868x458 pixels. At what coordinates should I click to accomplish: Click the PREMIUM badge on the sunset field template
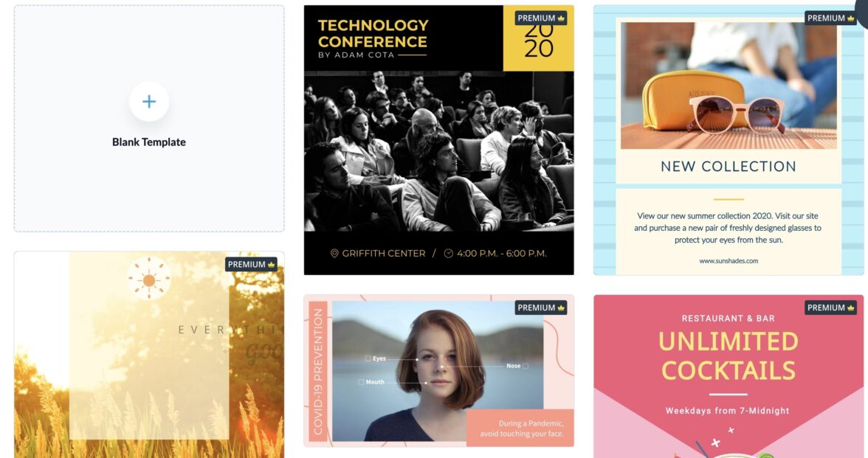coord(251,264)
